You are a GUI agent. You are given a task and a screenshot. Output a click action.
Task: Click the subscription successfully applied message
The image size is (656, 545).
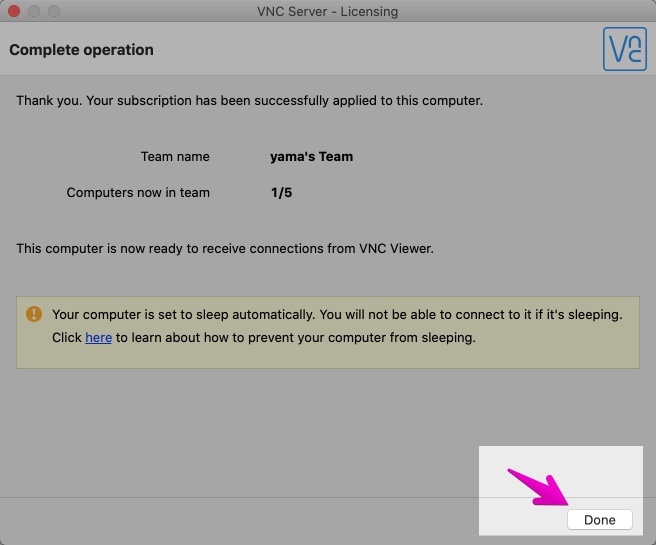[249, 101]
